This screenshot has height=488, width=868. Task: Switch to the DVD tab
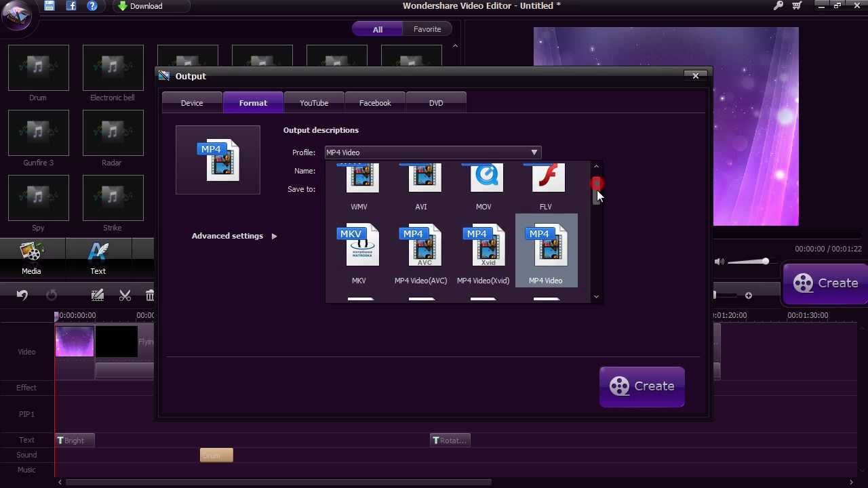coord(436,103)
